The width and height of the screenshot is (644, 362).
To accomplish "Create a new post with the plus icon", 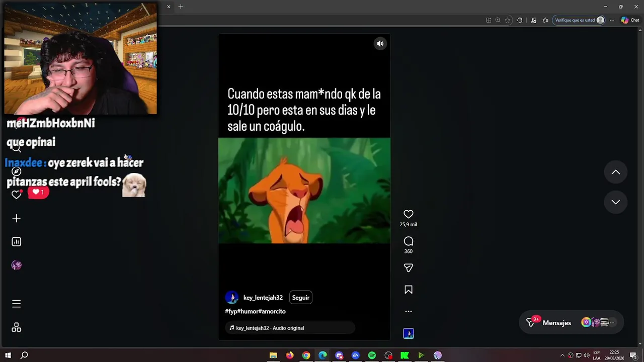I will click(x=17, y=218).
